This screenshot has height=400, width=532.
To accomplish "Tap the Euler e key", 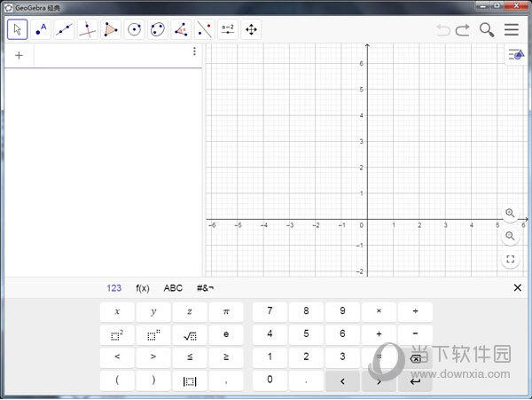I will tap(226, 334).
